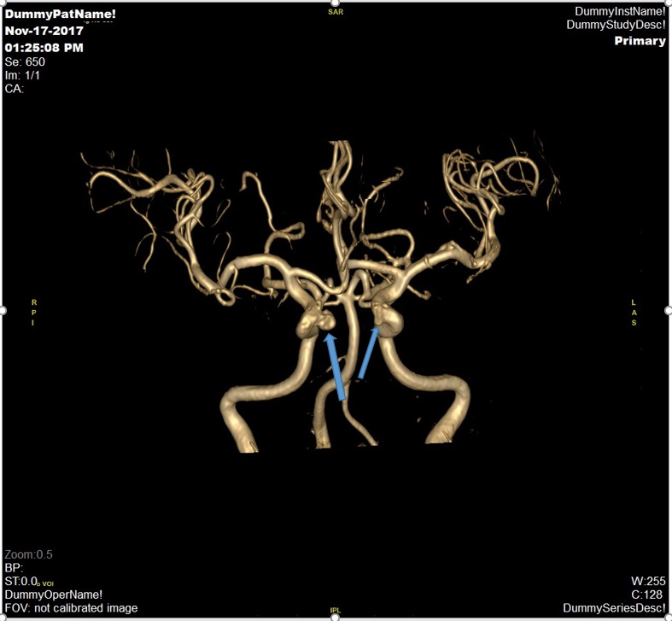
Task: Click the 01:25:08 PM time overlay
Action: pyautogui.click(x=44, y=47)
